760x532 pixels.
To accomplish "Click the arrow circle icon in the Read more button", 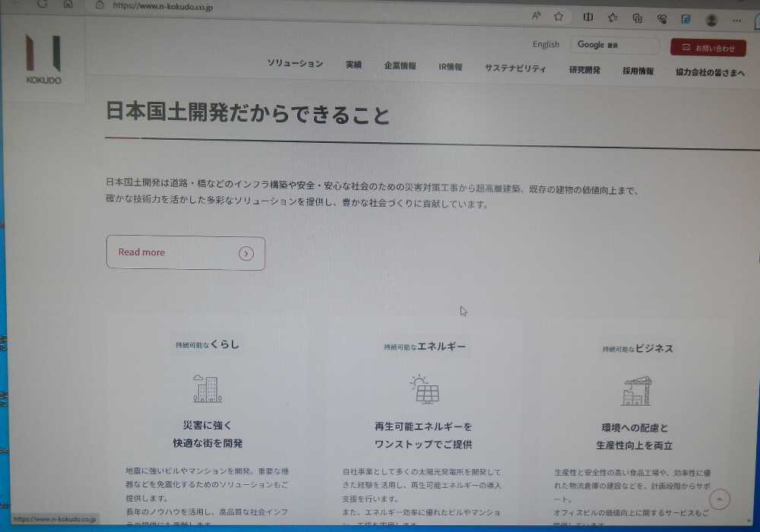I will 246,253.
